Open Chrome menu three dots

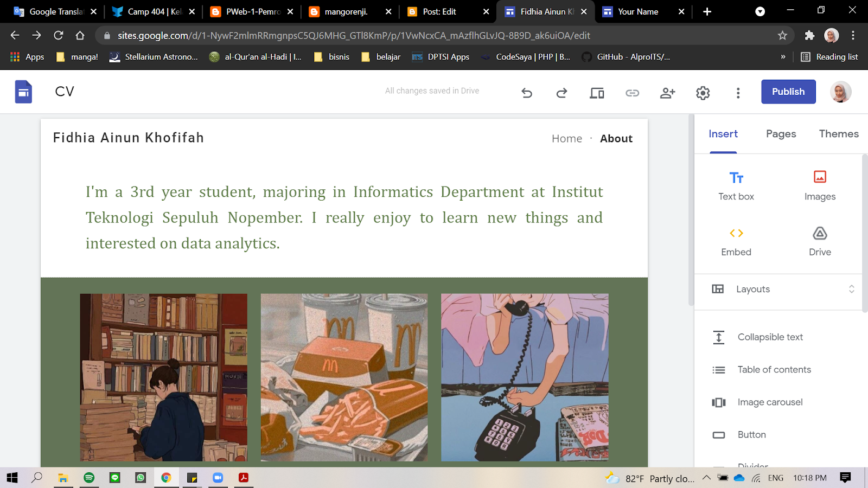[853, 35]
